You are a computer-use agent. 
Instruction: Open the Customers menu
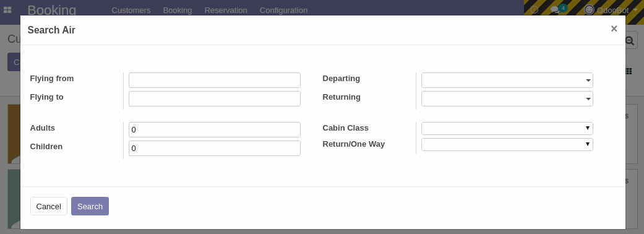(x=131, y=11)
